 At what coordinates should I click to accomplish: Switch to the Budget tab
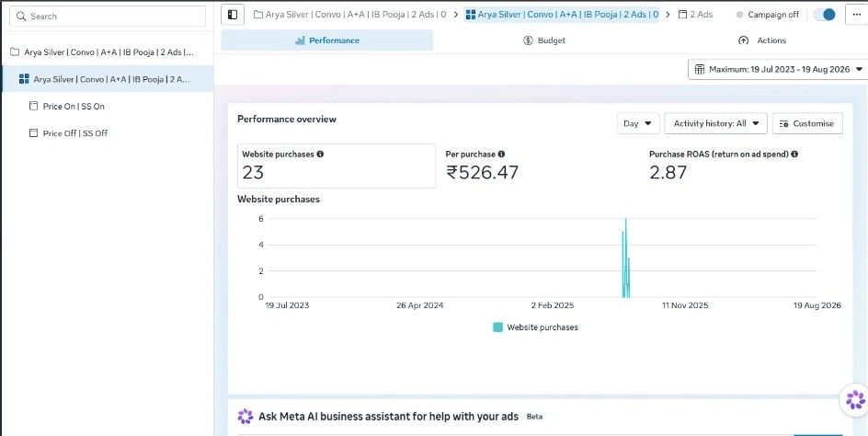(544, 40)
